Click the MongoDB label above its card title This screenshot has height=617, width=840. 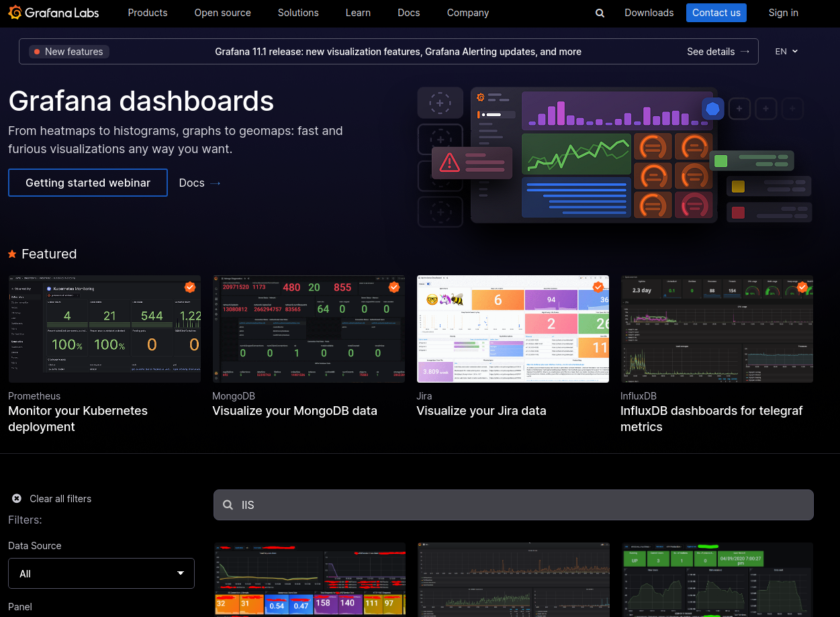pos(234,396)
